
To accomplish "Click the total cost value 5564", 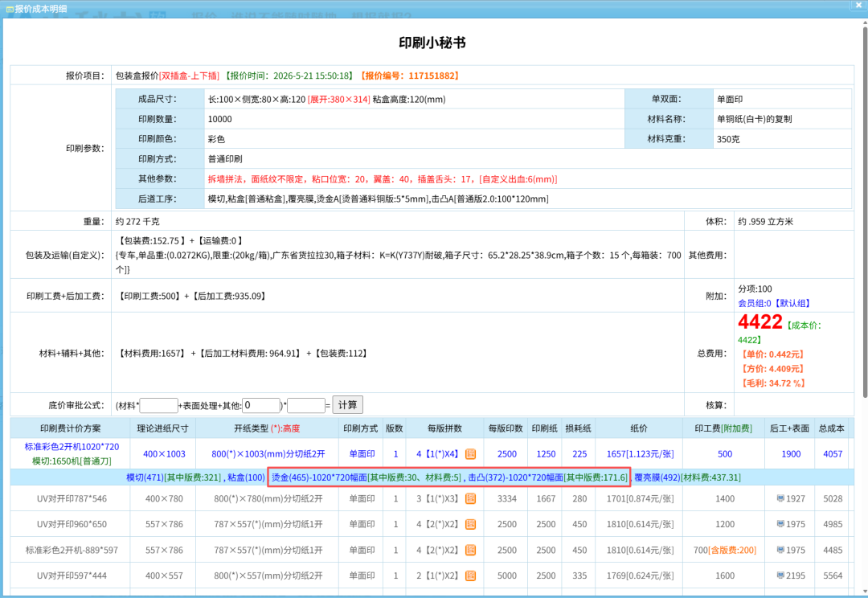I will 833,575.
